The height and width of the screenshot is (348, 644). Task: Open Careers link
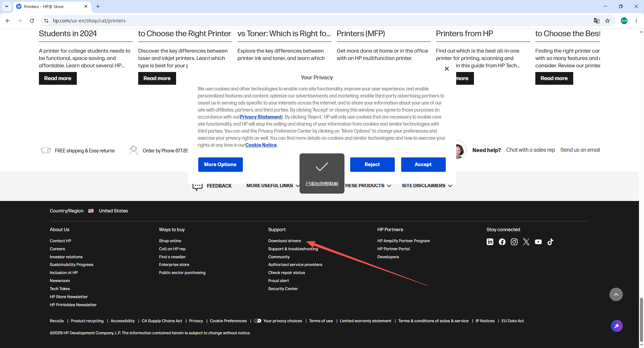pos(57,249)
